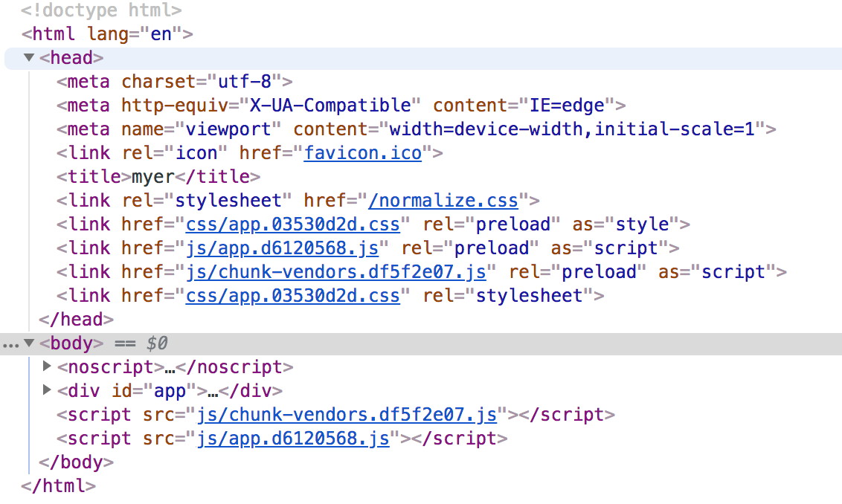
Task: Click the "en" lang attribute value
Action: tap(161, 33)
